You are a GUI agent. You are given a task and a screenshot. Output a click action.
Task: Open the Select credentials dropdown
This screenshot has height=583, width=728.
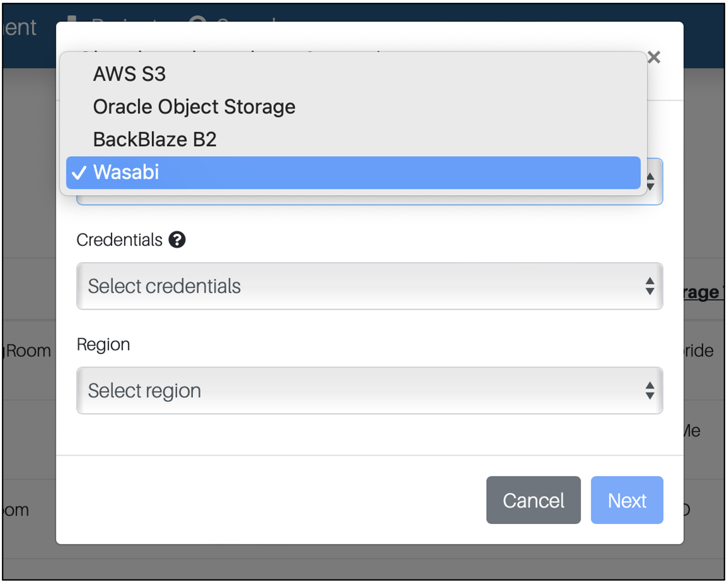pyautogui.click(x=369, y=286)
